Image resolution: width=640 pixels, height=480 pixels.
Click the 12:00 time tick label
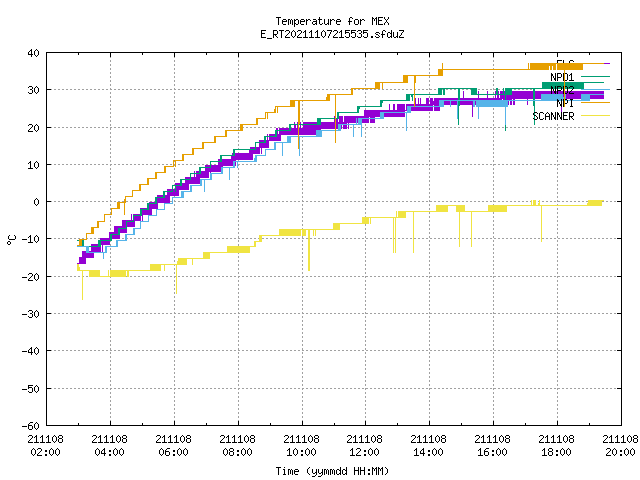[364, 452]
